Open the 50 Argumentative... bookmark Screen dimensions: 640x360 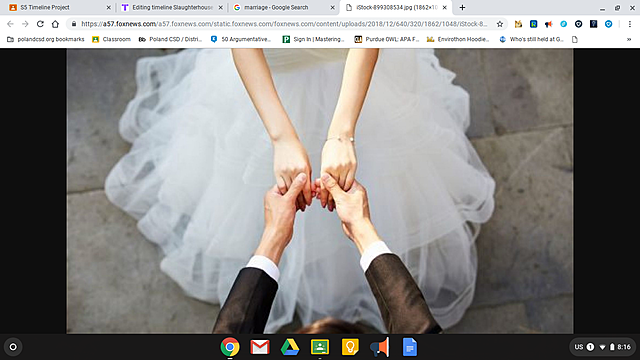[x=241, y=39]
